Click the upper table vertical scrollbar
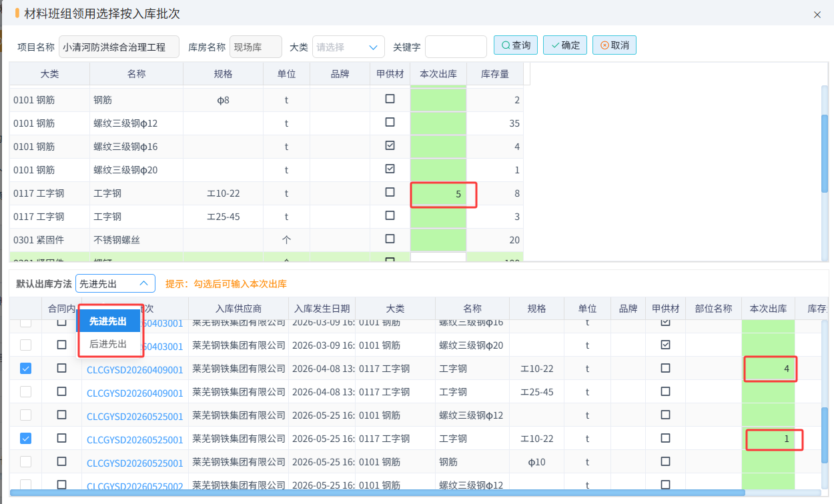 825,153
